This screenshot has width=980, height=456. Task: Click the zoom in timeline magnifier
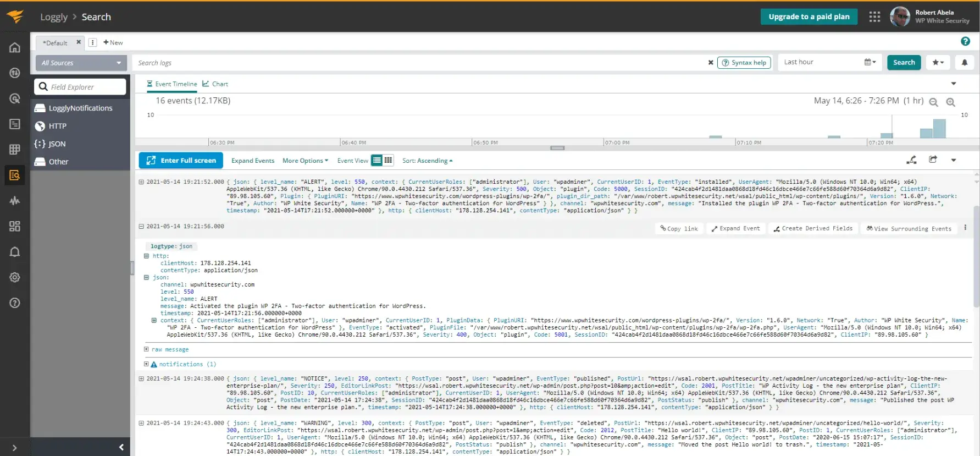tap(950, 102)
